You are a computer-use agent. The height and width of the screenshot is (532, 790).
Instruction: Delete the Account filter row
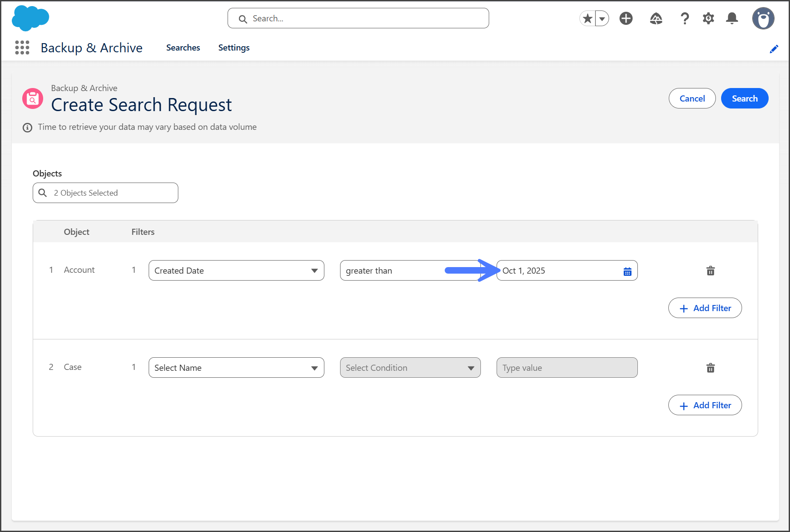tap(710, 271)
